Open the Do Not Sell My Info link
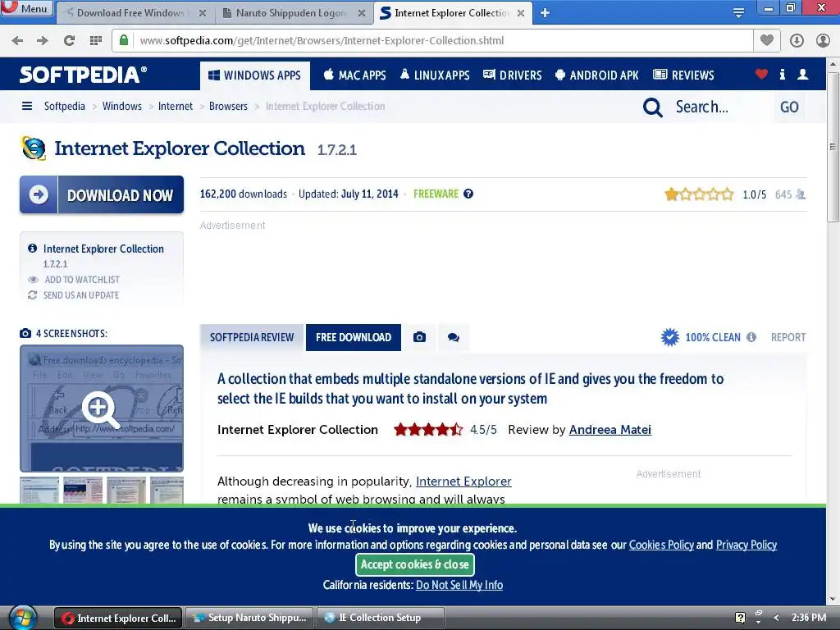 459,585
